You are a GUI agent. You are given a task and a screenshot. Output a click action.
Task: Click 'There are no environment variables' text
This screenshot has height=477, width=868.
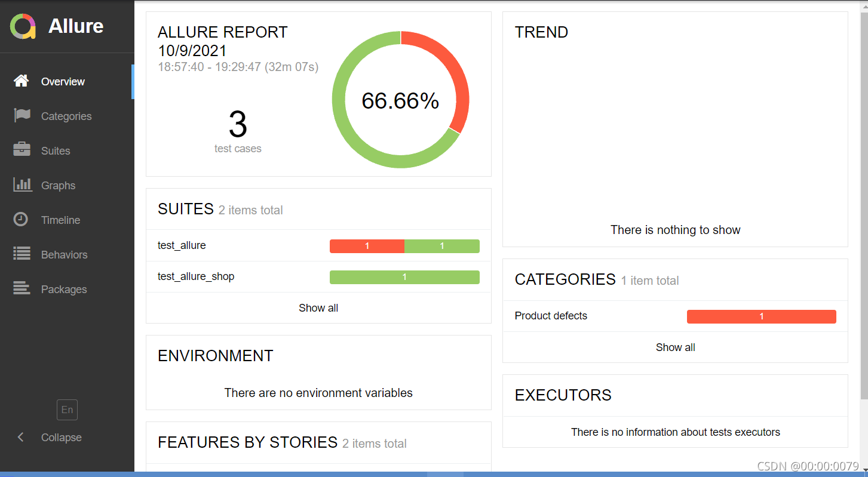[318, 393]
